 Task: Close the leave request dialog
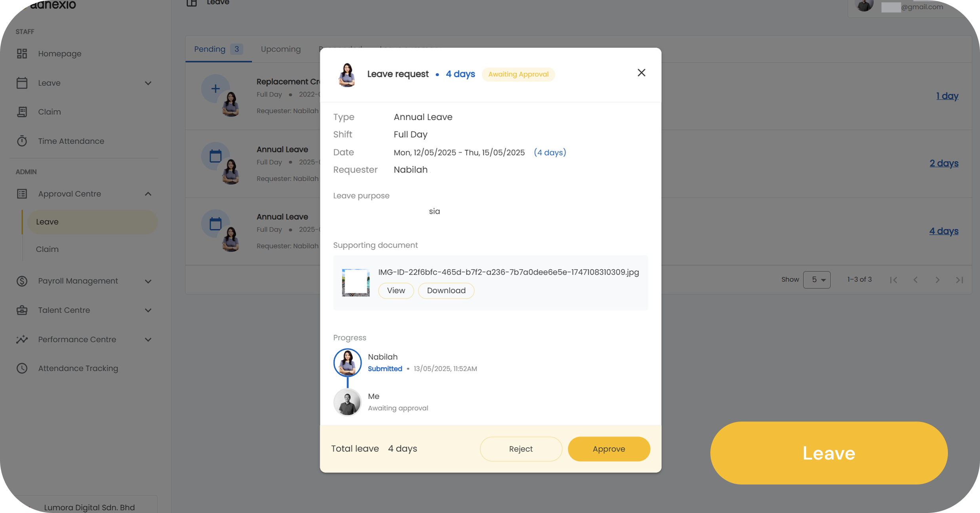[x=641, y=73]
